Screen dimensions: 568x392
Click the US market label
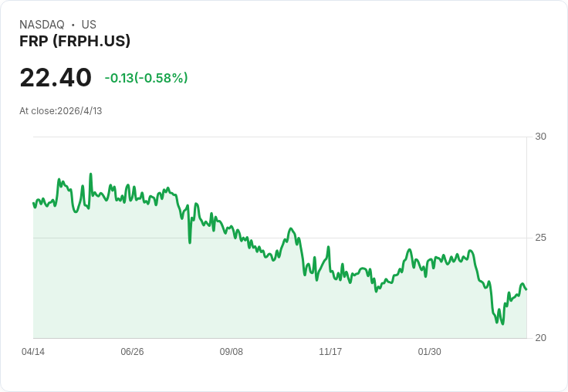pyautogui.click(x=89, y=25)
